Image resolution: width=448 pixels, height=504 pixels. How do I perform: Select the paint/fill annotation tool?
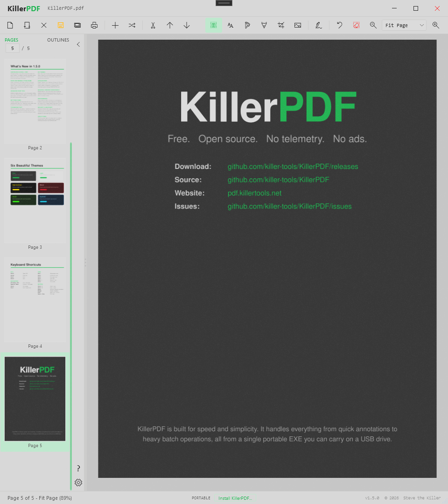(x=247, y=25)
